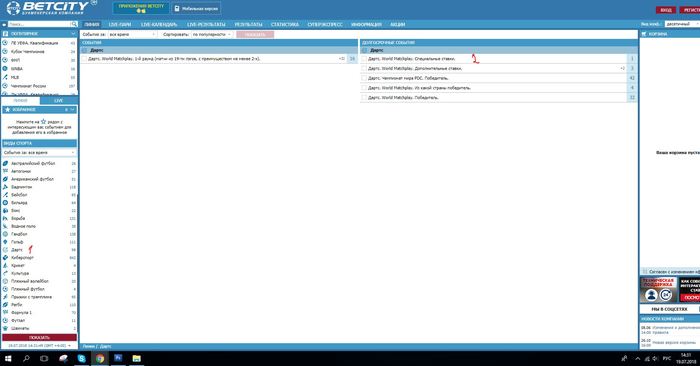The height and width of the screenshot is (366, 700).
Task: Open the Результаты menu item
Action: (248, 25)
